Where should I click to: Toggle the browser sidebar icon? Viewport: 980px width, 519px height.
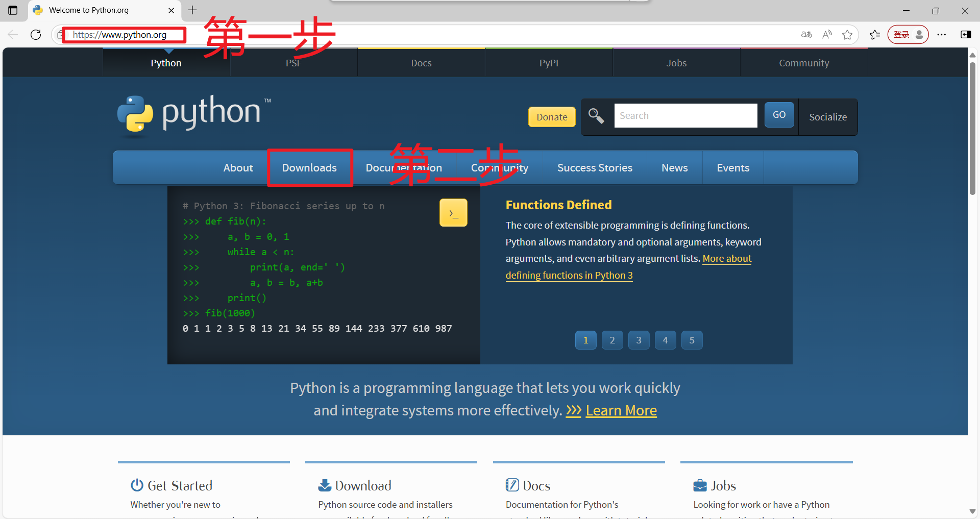966,35
